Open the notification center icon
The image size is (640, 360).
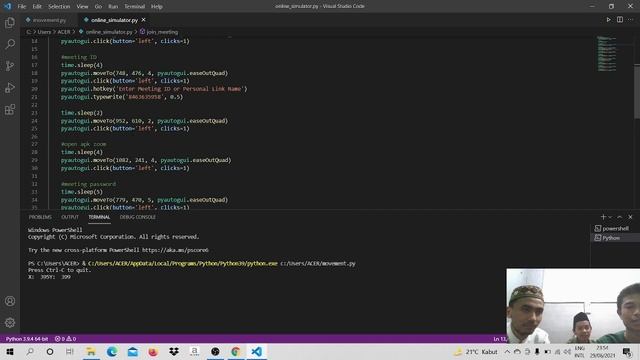tap(627, 351)
